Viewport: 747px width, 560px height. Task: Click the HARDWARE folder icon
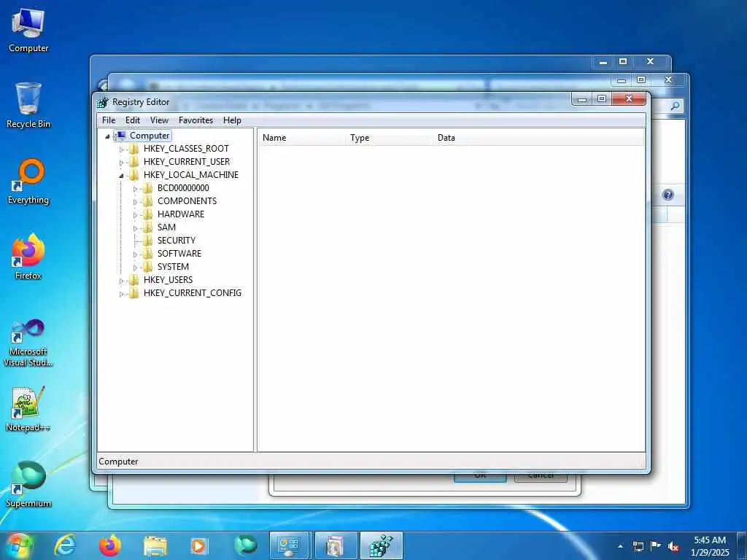(147, 214)
